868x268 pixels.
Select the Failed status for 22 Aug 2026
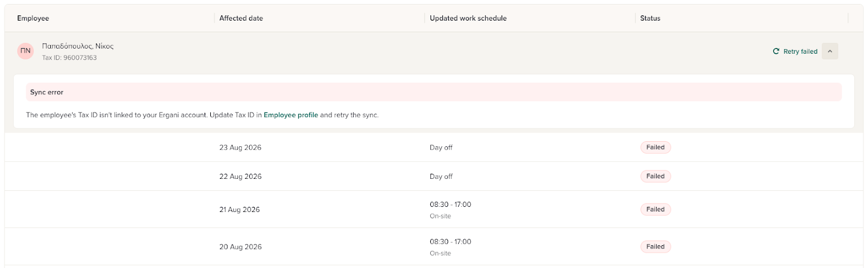pyautogui.click(x=655, y=176)
